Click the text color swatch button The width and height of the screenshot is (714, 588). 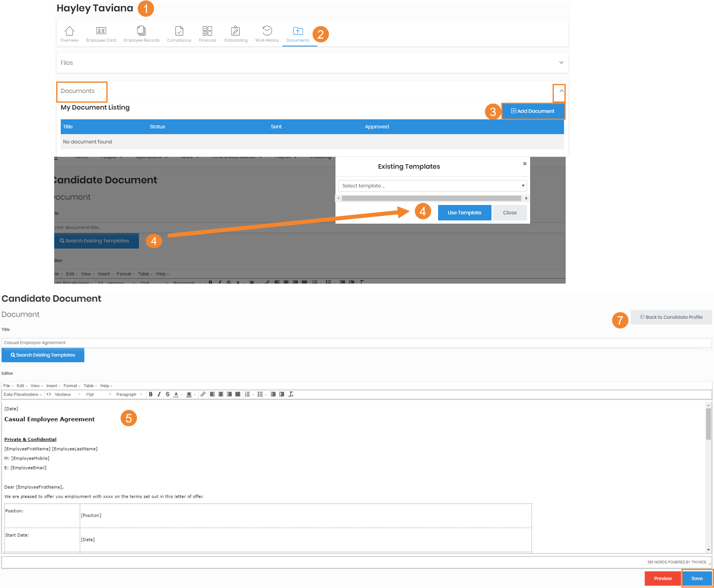tap(176, 394)
